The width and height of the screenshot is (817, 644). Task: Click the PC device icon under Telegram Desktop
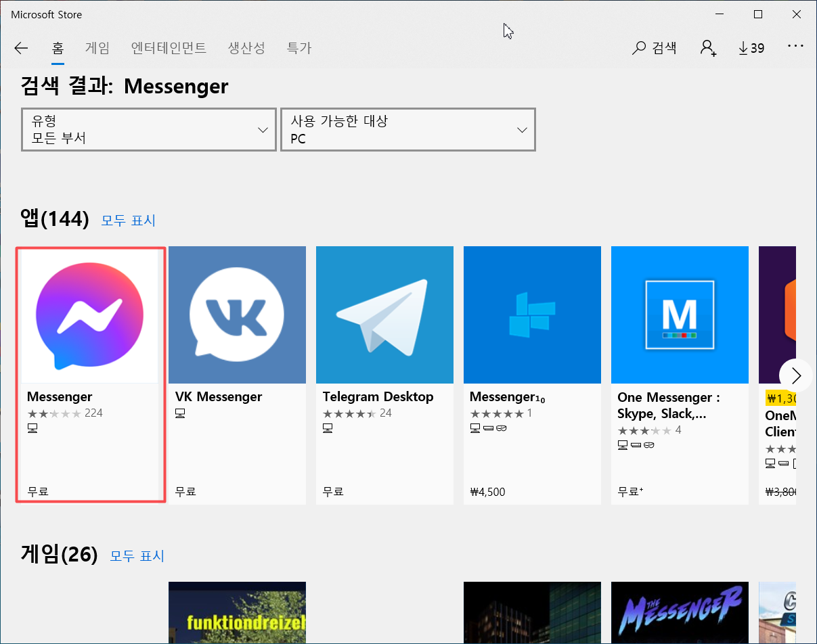328,428
